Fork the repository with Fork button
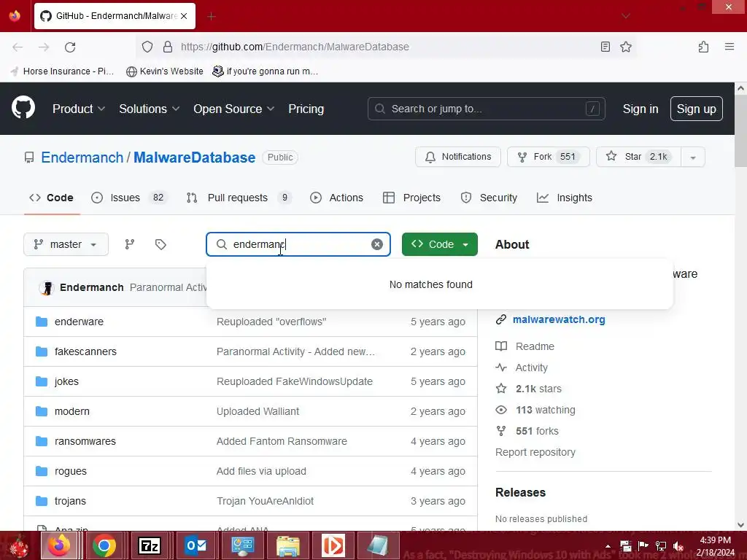The width and height of the screenshot is (747, 560). (549, 157)
